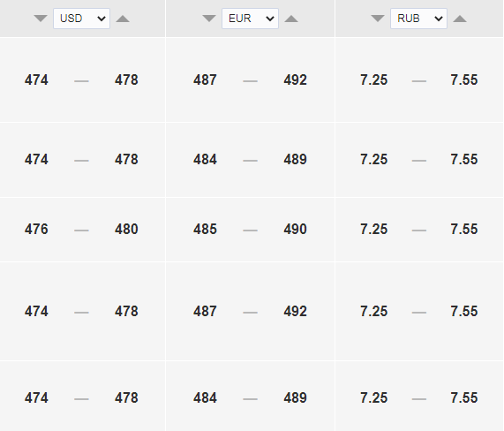Sort RUB column by descending arrow
504x431 pixels.
coord(378,19)
